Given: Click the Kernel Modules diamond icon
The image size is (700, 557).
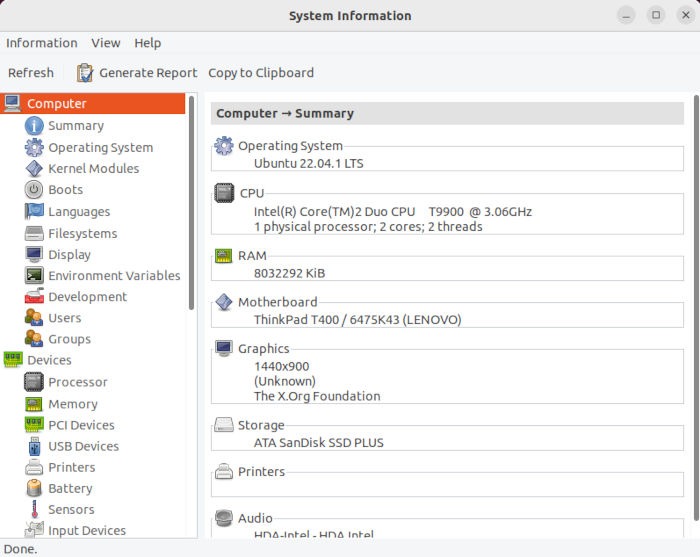Looking at the screenshot, I should coord(34,169).
